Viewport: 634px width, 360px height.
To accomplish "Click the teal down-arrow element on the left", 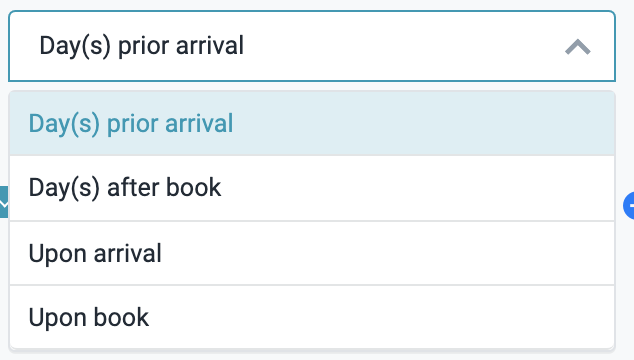I will 4,202.
